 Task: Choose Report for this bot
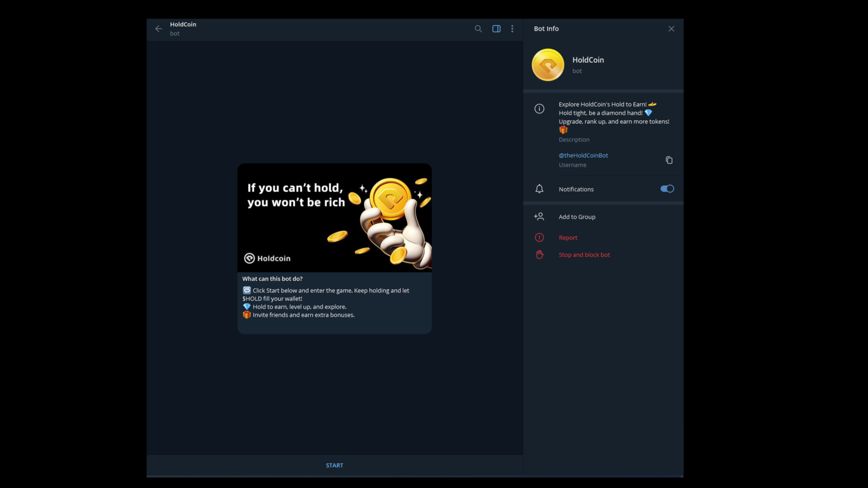(568, 238)
